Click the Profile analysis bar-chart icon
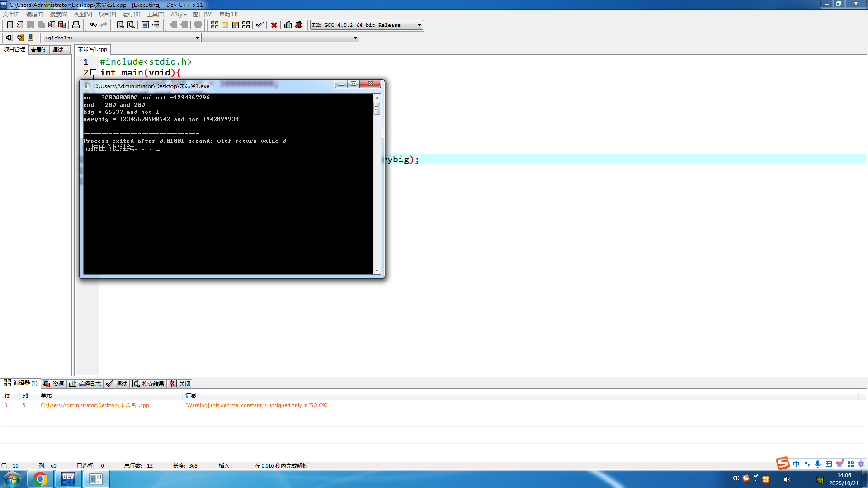The width and height of the screenshot is (868, 488). [288, 25]
